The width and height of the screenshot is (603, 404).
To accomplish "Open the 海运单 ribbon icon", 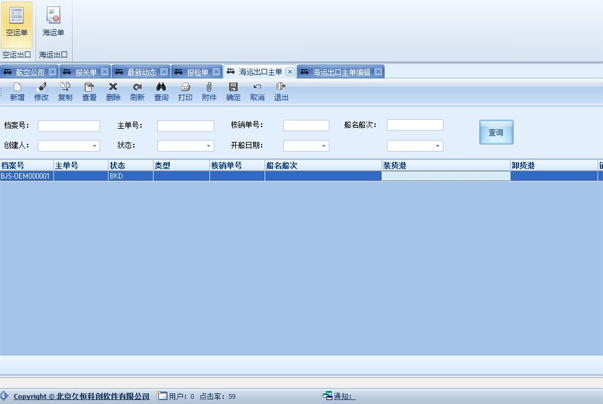I will [53, 22].
